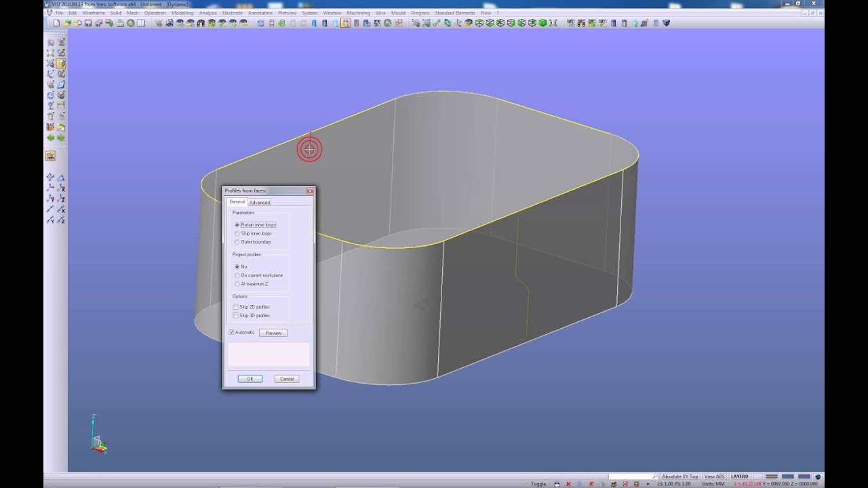Click the status bar search input field
868x488 pixels.
click(x=633, y=476)
